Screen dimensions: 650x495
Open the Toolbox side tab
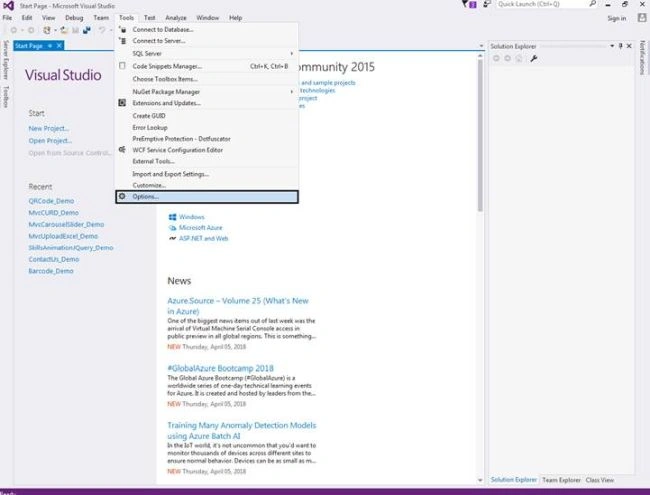pos(5,97)
